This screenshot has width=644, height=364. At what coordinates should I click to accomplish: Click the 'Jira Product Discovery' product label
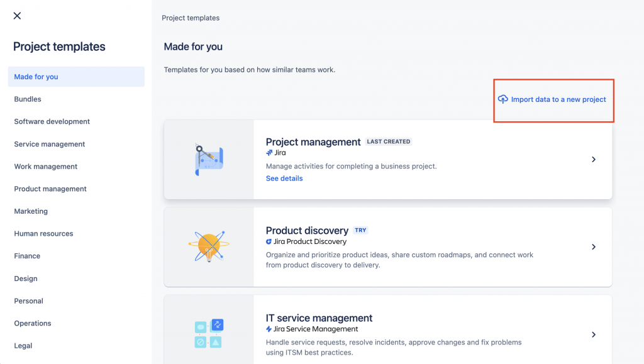click(310, 241)
